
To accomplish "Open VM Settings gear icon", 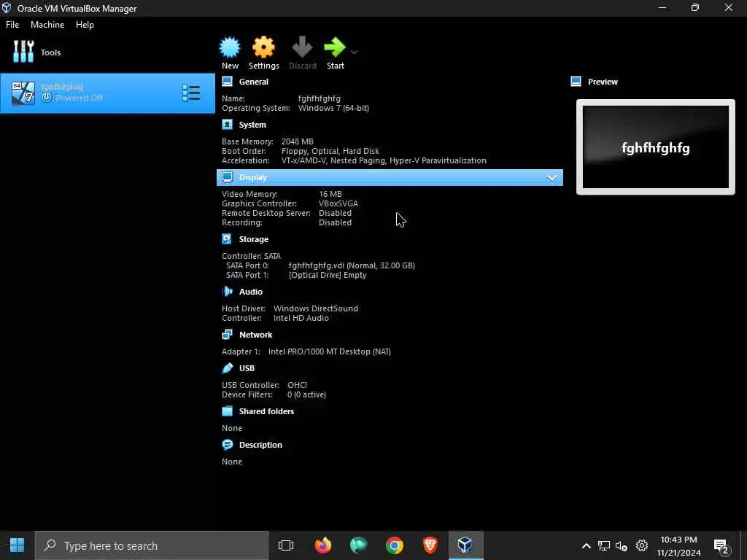I will tap(263, 47).
